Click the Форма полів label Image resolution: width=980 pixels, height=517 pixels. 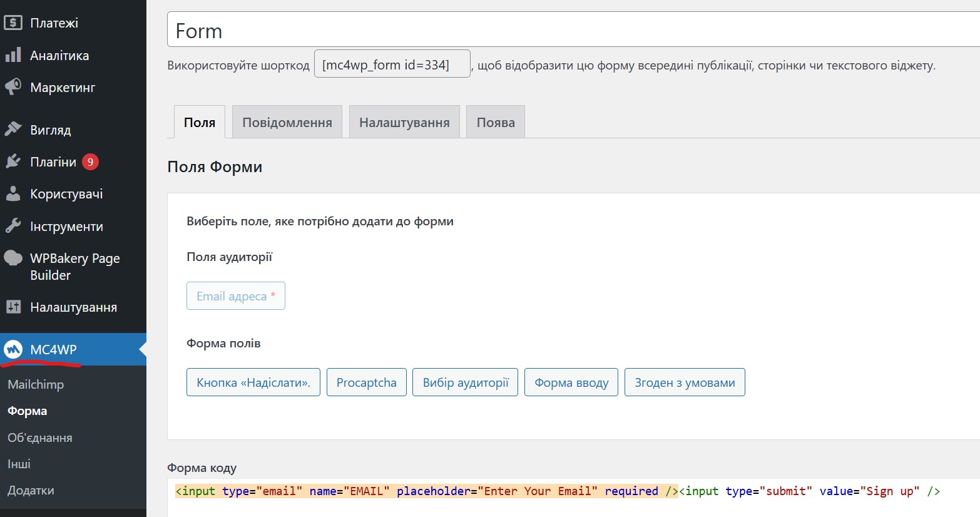[223, 343]
